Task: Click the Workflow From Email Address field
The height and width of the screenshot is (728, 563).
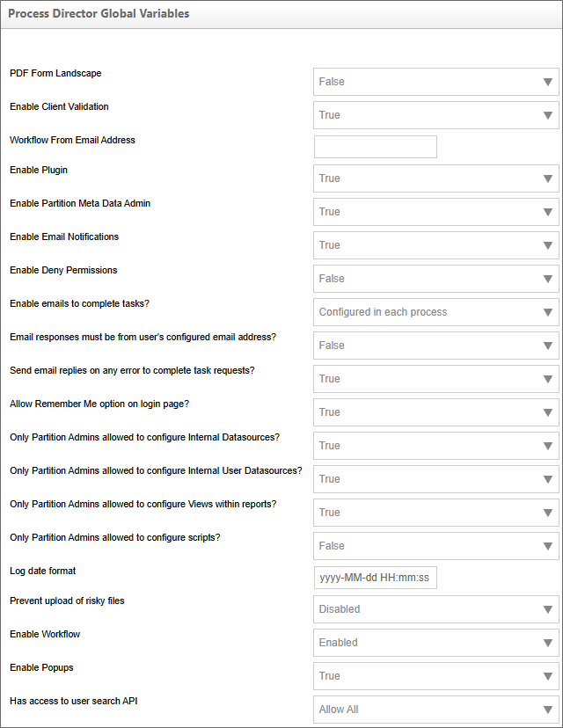Action: 376,147
